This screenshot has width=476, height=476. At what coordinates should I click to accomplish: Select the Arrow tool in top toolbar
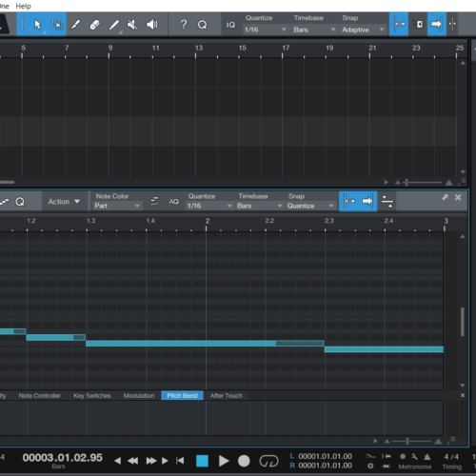[38, 25]
